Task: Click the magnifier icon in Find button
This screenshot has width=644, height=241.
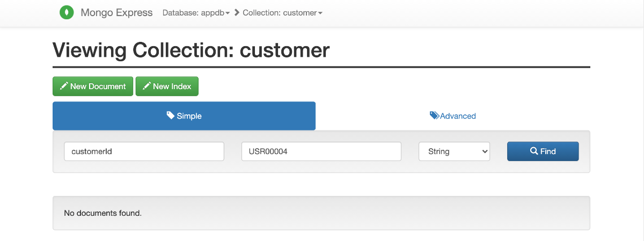Action: point(534,151)
